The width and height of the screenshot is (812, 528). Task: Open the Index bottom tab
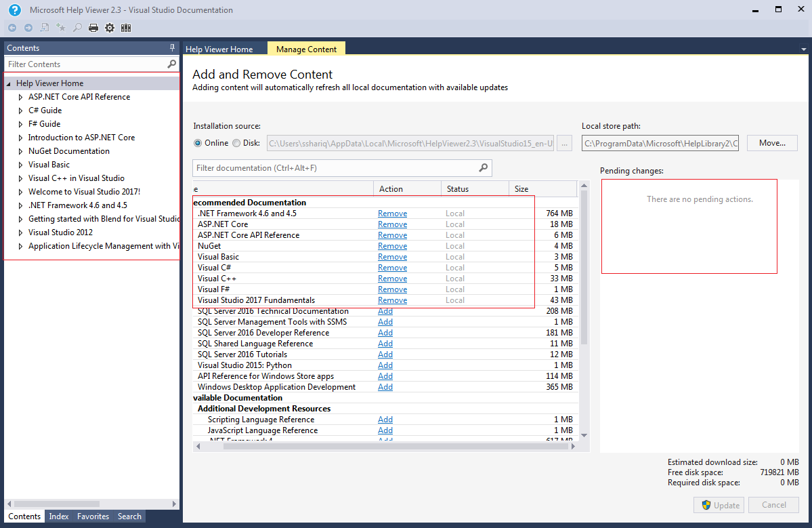[59, 516]
